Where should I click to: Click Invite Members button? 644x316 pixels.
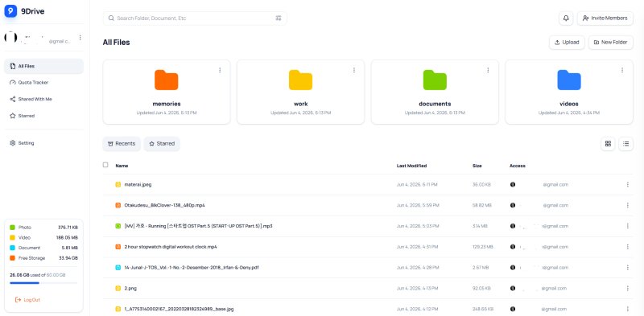605,18
